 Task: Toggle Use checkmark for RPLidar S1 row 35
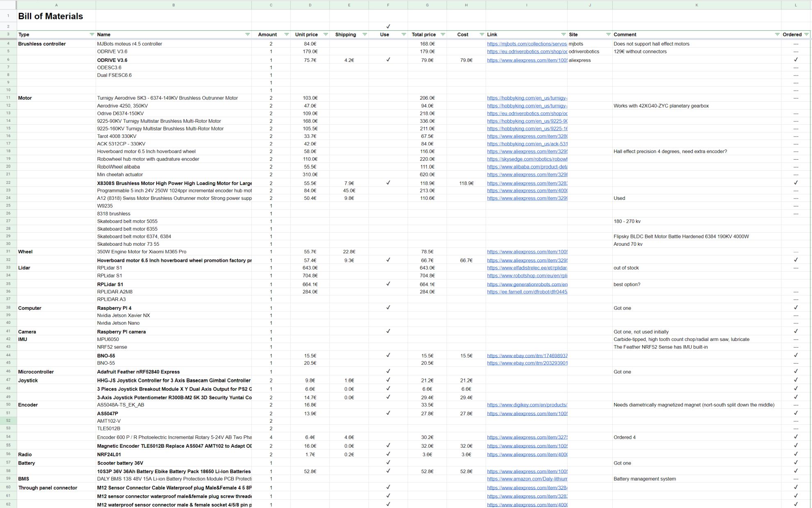388,284
